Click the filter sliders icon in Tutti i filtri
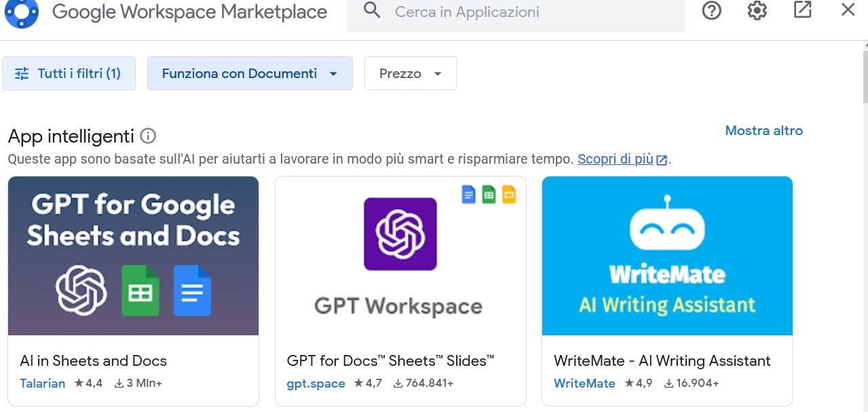Screen dimensions: 868x412 coord(22,74)
